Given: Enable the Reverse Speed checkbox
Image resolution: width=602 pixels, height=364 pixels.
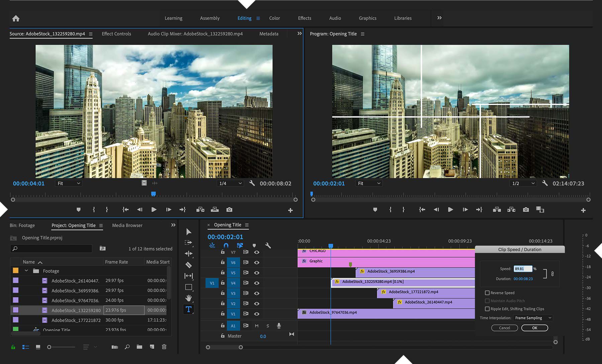Looking at the screenshot, I should (488, 292).
